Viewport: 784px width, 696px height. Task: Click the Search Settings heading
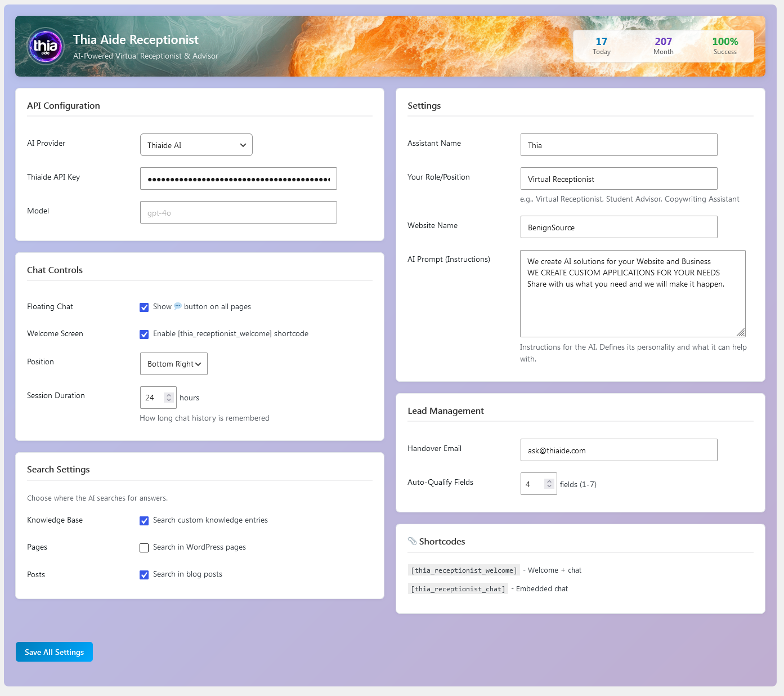point(59,469)
